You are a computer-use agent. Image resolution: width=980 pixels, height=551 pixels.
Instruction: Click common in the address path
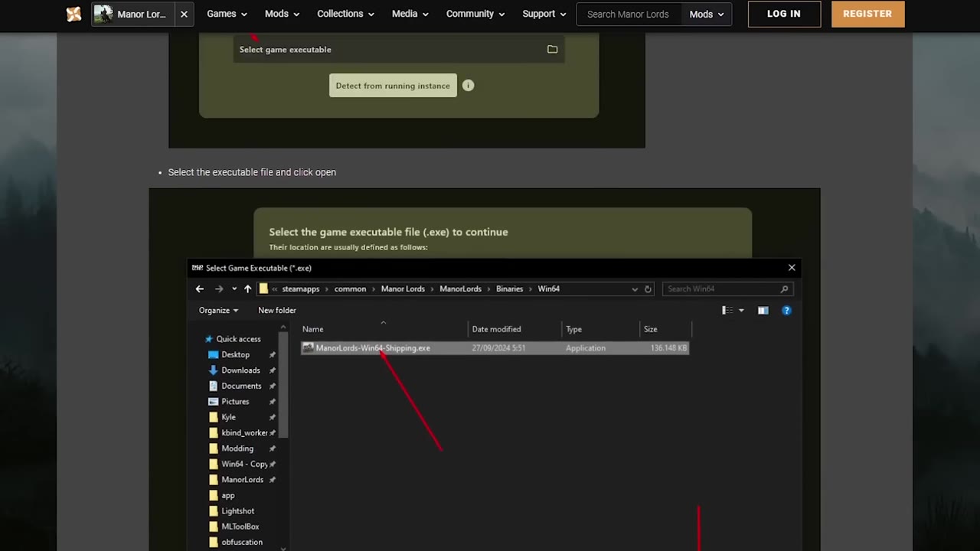[x=350, y=289]
